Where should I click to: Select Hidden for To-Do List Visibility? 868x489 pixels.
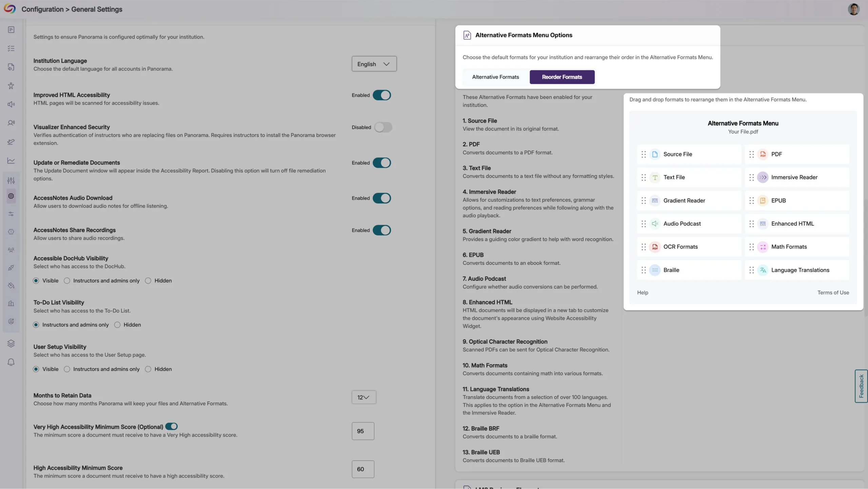pos(117,325)
